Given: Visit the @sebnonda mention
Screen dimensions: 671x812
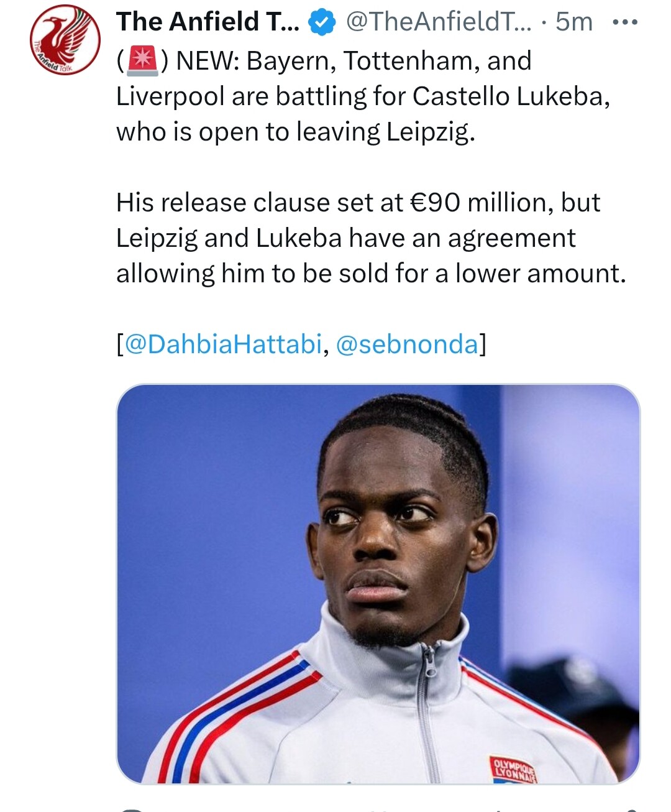Looking at the screenshot, I should 407,344.
